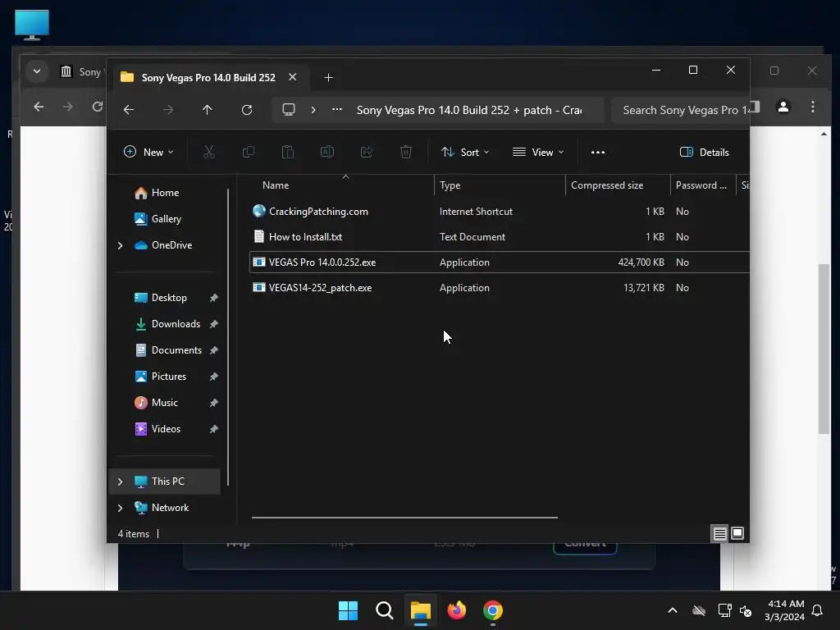Sort by Compressed size column header
The height and width of the screenshot is (630, 840).
(618, 185)
